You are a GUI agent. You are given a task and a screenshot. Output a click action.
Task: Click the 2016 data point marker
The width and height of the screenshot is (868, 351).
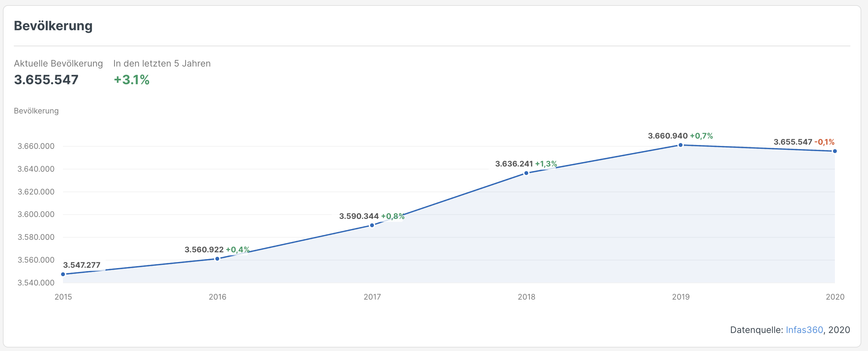click(217, 259)
